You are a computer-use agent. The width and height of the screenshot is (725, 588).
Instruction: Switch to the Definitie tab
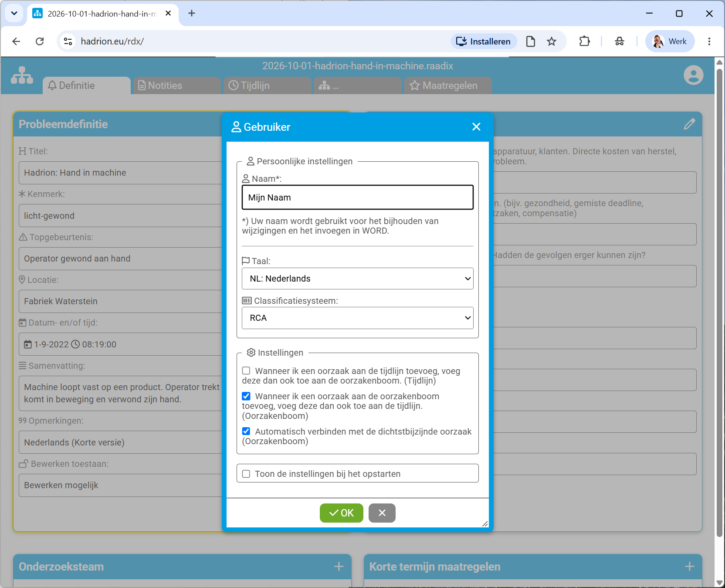pyautogui.click(x=86, y=85)
